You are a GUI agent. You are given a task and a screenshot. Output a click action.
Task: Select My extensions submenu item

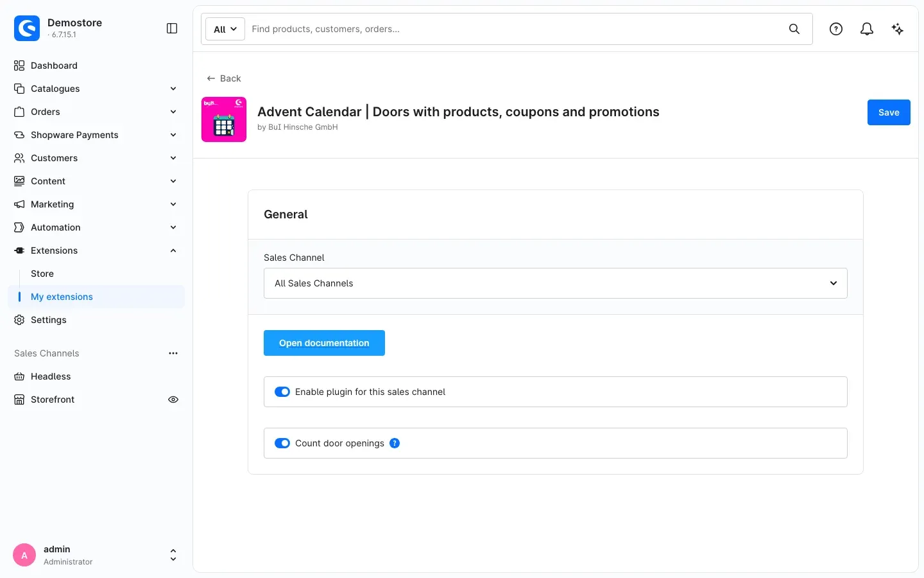pyautogui.click(x=96, y=297)
